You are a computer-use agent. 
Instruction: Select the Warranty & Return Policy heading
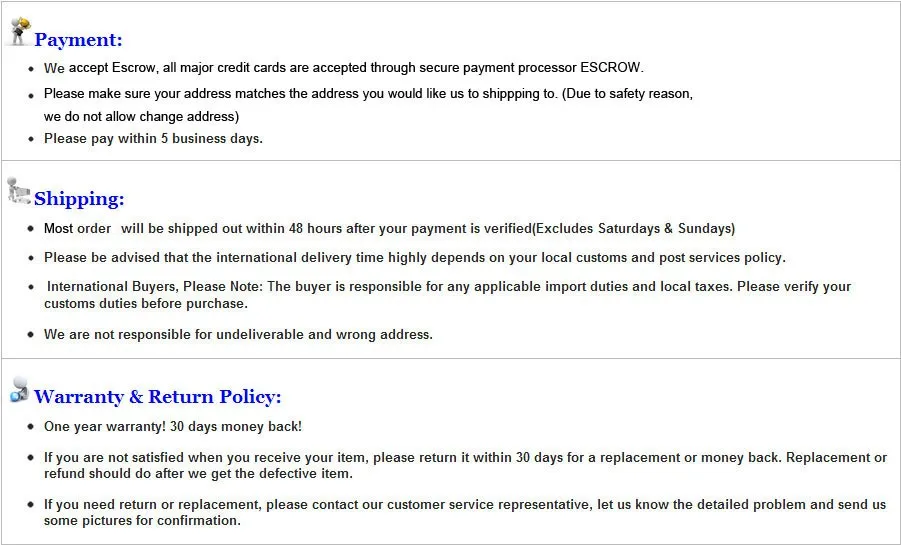point(157,397)
